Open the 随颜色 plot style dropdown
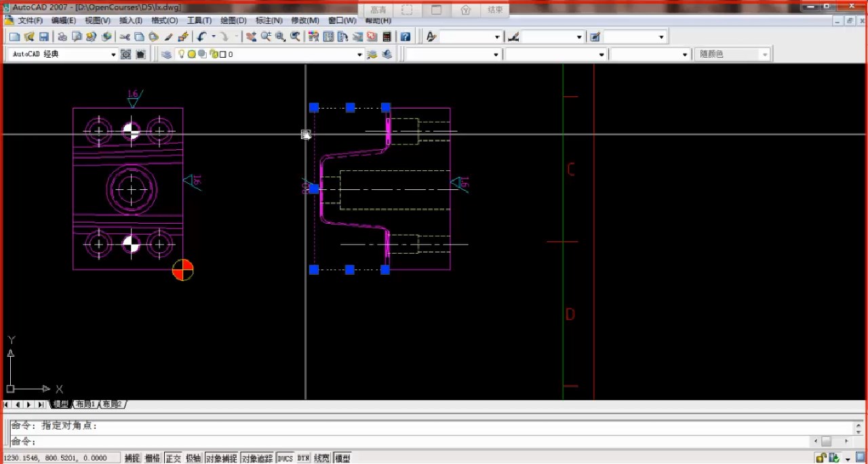 pos(765,55)
